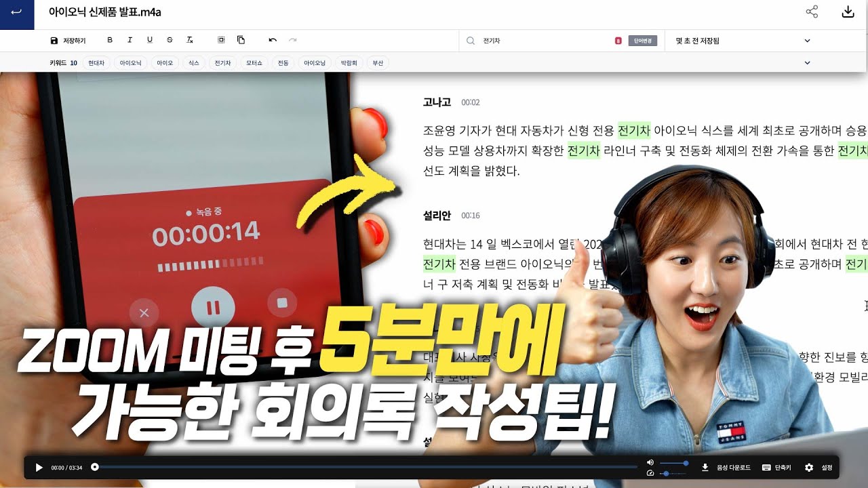Select the 현대차 keyword chip
This screenshot has height=488, width=868.
point(96,63)
